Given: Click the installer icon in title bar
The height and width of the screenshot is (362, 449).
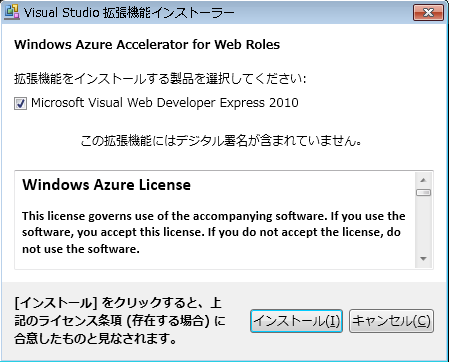Looking at the screenshot, I should coord(12,13).
